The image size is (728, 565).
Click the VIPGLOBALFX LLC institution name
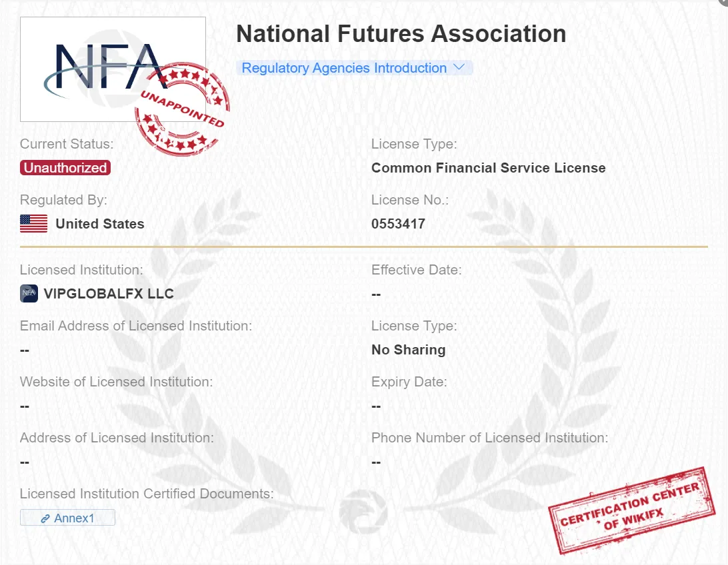click(x=109, y=294)
